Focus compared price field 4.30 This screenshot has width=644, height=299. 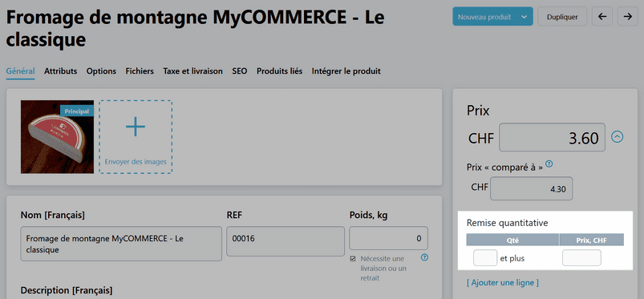(x=531, y=188)
